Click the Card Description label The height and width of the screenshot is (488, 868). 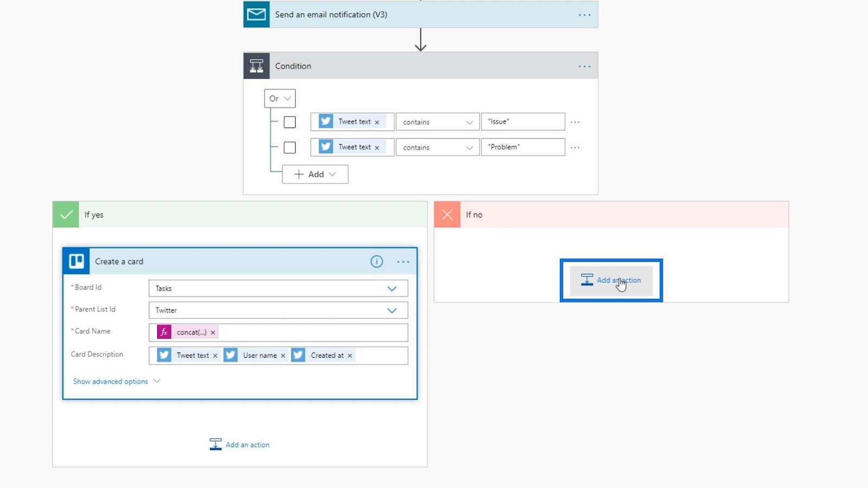[x=97, y=354]
